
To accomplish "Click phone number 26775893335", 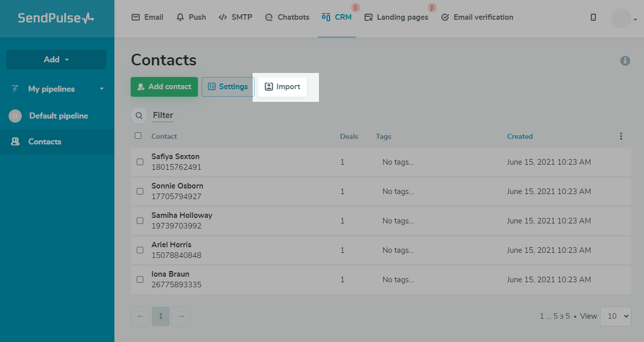I will (x=176, y=285).
